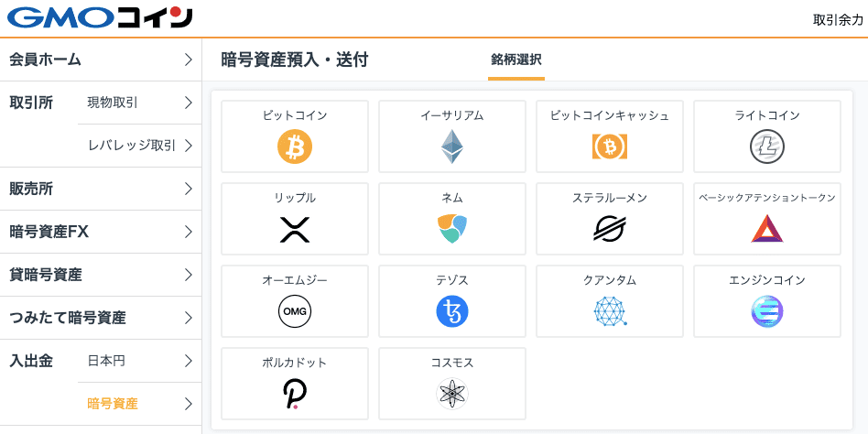Choose the NEM shield icon
Screen dimensions: 868x434
[x=452, y=229]
